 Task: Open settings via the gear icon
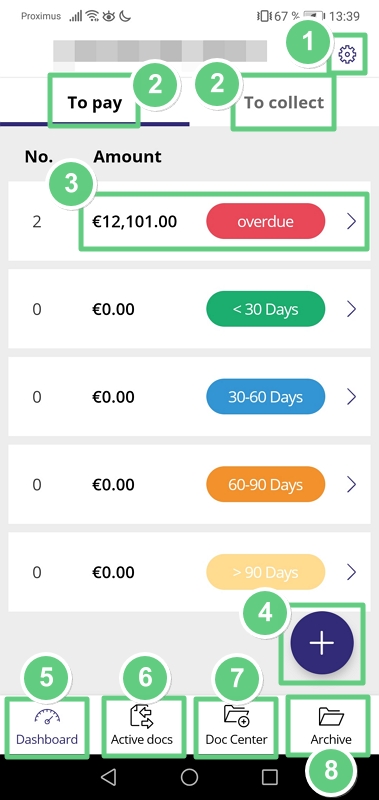tap(347, 54)
